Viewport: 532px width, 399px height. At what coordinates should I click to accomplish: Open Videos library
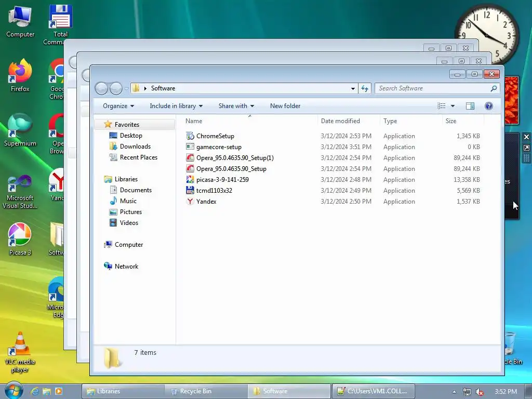click(129, 222)
